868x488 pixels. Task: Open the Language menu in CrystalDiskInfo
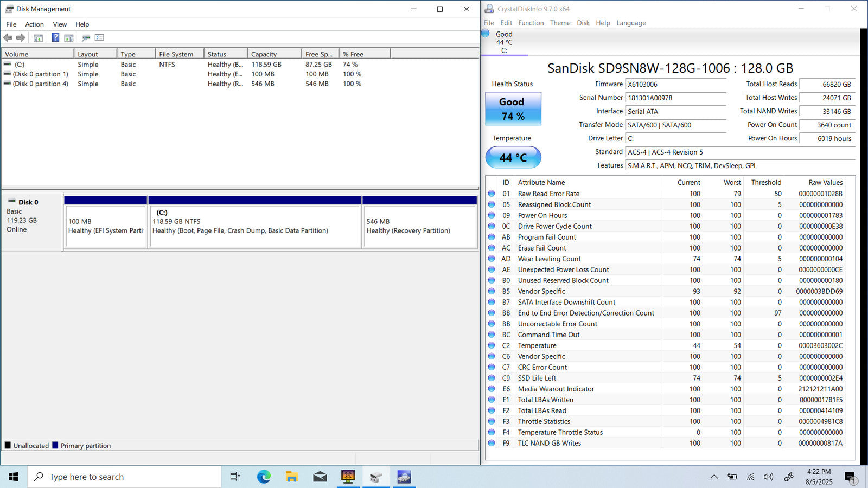coord(631,23)
